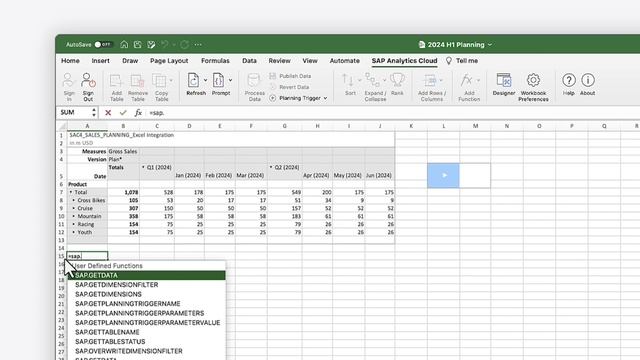Image resolution: width=640 pixels, height=360 pixels.
Task: Switch to the Home tab
Action: (x=70, y=60)
